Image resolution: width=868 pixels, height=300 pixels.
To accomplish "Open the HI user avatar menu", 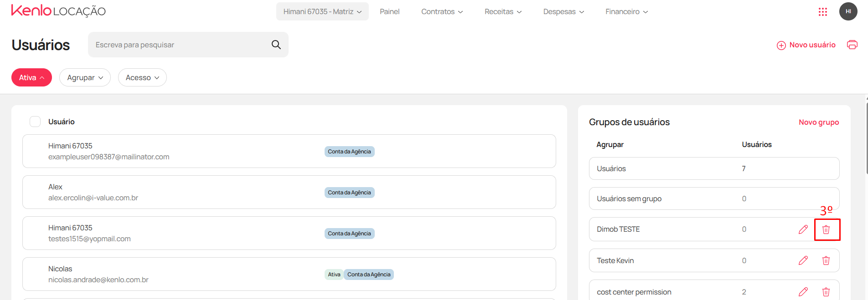I will click(x=848, y=11).
